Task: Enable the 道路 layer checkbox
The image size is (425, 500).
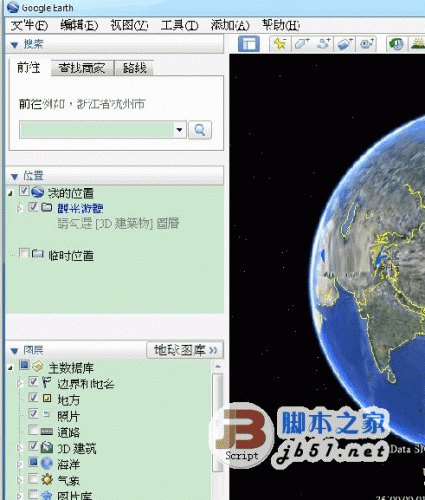Action: pyautogui.click(x=33, y=430)
